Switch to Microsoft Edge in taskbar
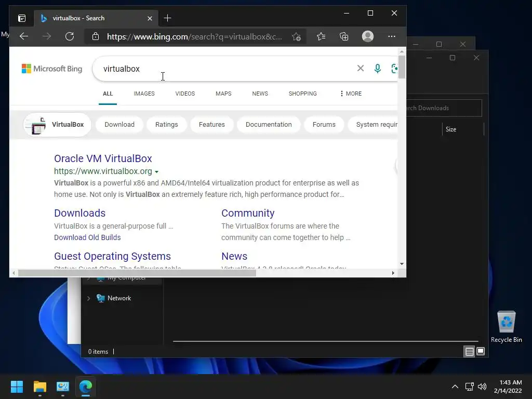 (86, 387)
